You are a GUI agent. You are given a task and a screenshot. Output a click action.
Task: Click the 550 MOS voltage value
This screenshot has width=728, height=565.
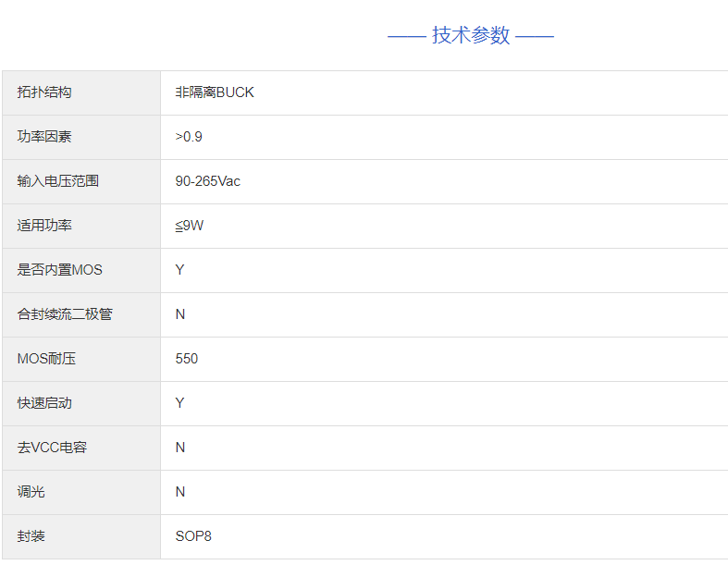click(187, 359)
